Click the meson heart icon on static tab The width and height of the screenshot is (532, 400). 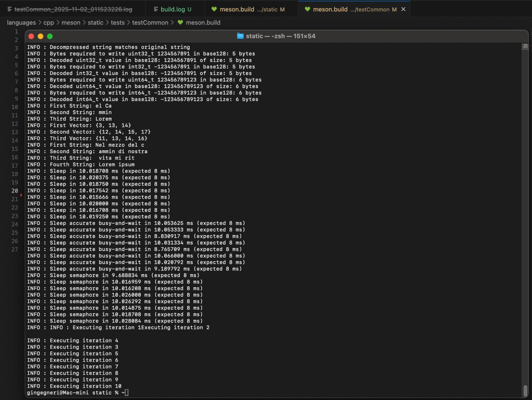[x=214, y=9]
